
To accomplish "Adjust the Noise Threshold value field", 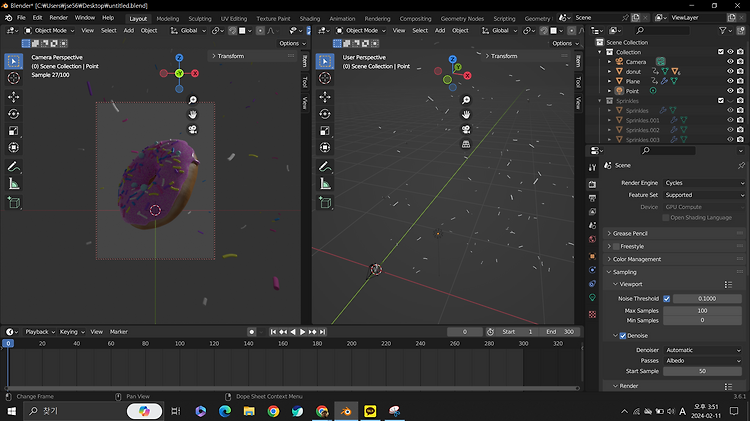I will click(707, 299).
